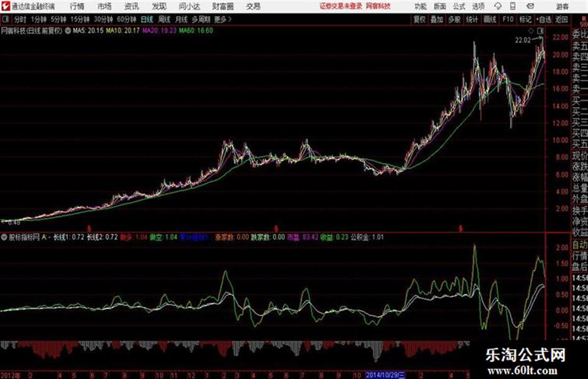Click the 公积金: 1.01 indicator value
This screenshot has height=379, width=588.
[367, 237]
